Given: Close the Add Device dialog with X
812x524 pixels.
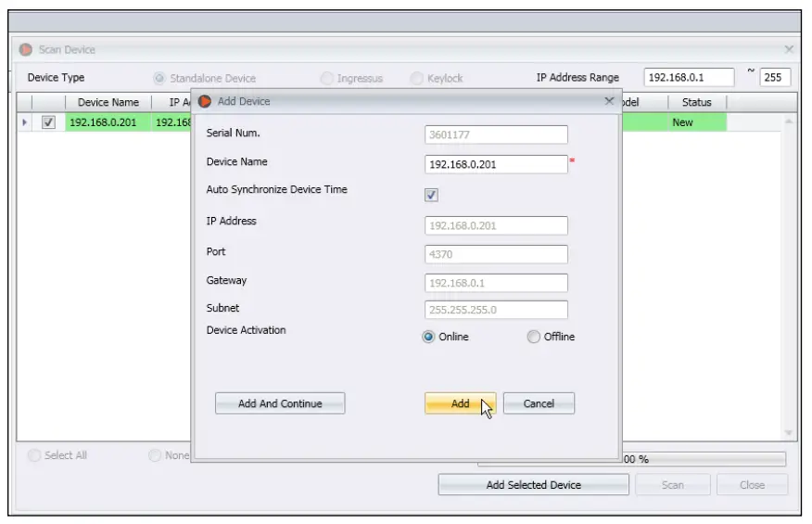Looking at the screenshot, I should [609, 101].
